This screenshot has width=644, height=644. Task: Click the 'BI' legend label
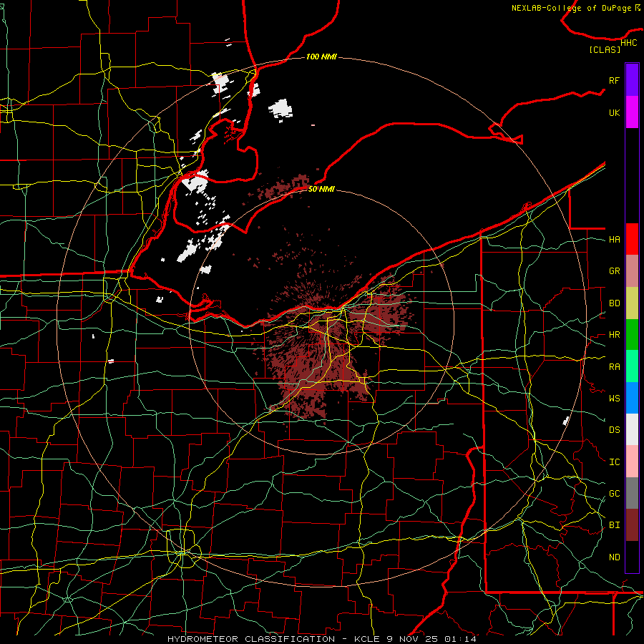point(614,525)
